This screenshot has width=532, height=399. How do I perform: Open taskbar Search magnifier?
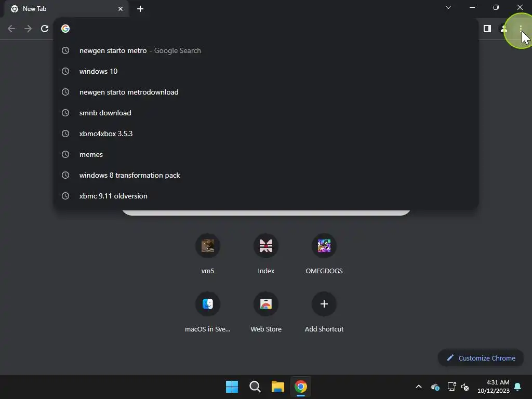(x=255, y=387)
